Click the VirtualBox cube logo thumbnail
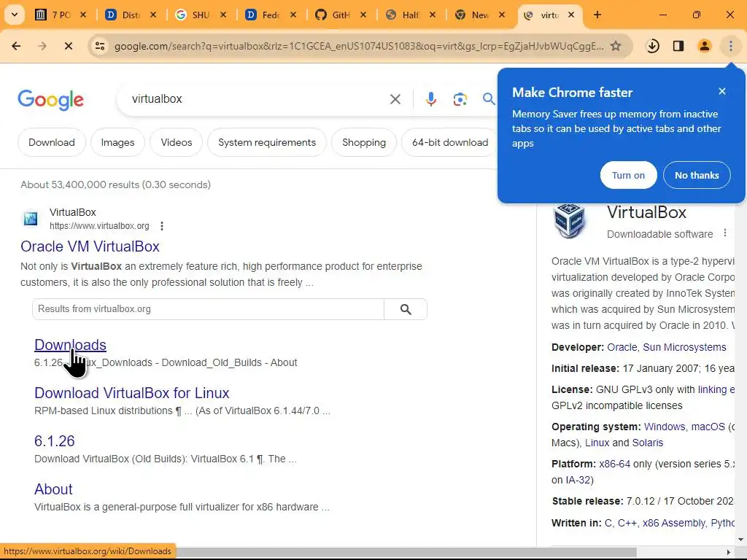This screenshot has width=747, height=560. 569,220
